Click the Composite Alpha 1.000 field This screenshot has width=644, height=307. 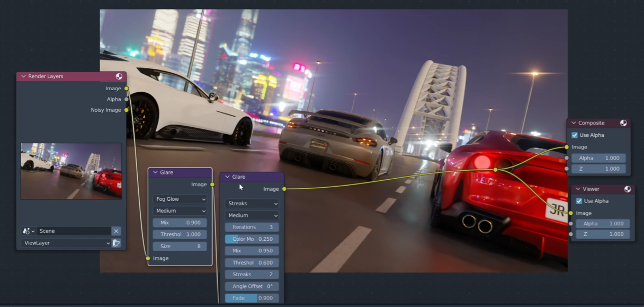tap(599, 158)
